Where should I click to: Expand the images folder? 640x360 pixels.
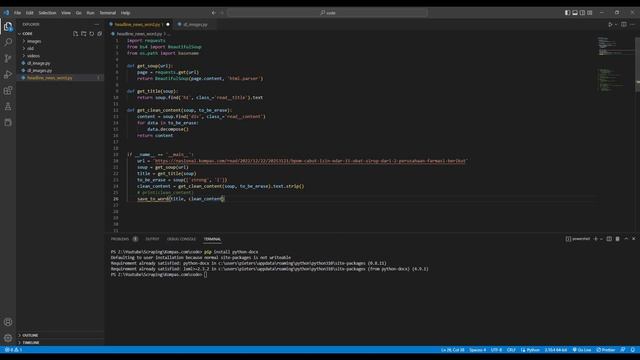pyautogui.click(x=60, y=41)
